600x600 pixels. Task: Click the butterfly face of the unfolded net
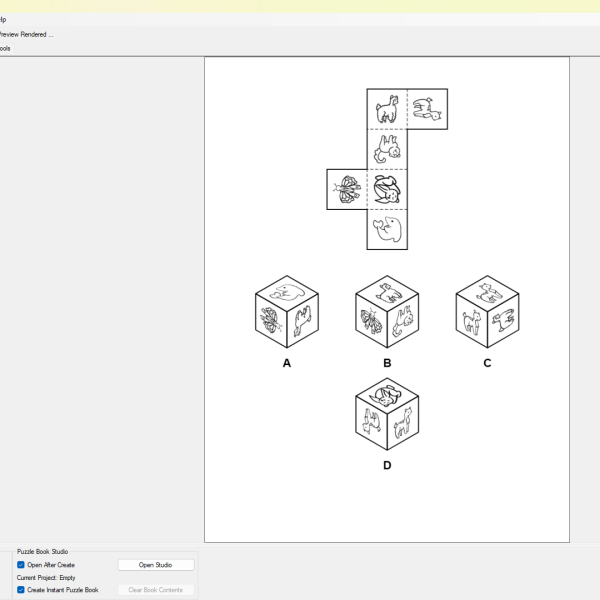click(347, 189)
